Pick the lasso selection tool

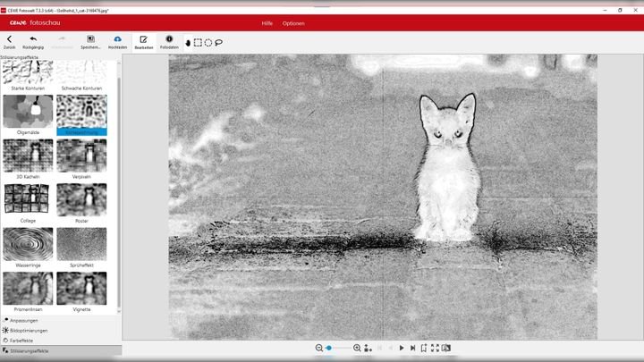point(218,42)
